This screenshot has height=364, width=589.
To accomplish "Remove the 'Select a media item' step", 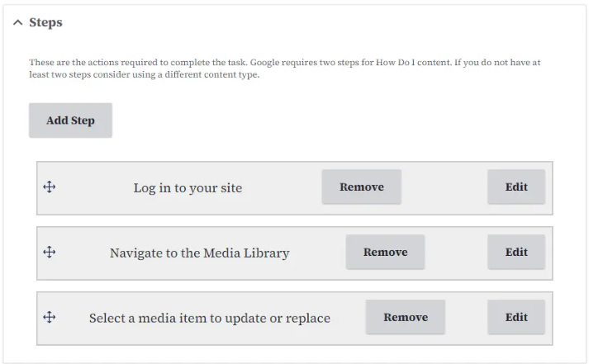I will point(405,317).
